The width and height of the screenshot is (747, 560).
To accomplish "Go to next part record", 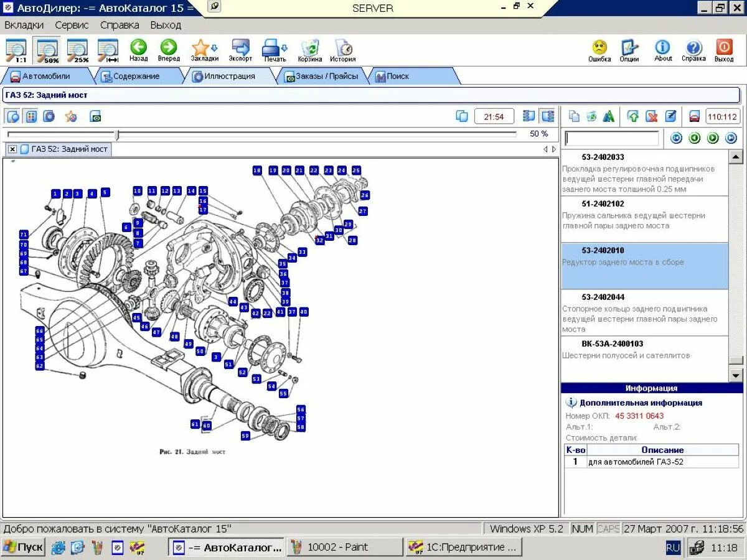I will pos(713,138).
